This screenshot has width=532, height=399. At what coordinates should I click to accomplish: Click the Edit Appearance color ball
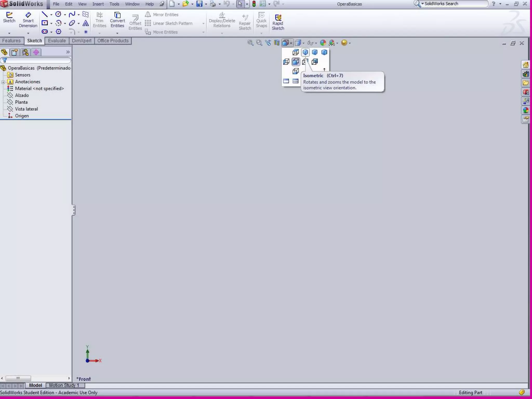323,43
